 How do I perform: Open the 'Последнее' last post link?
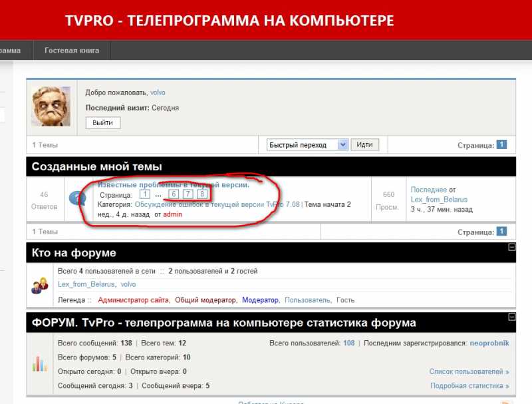click(429, 190)
